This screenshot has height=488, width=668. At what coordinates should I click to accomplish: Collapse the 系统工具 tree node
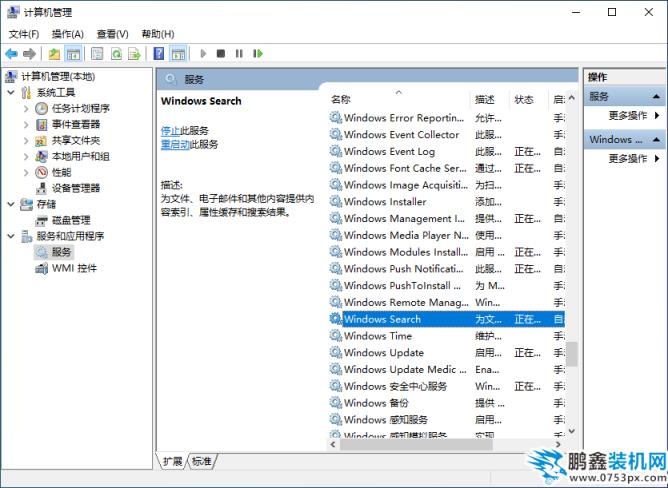coord(11,92)
